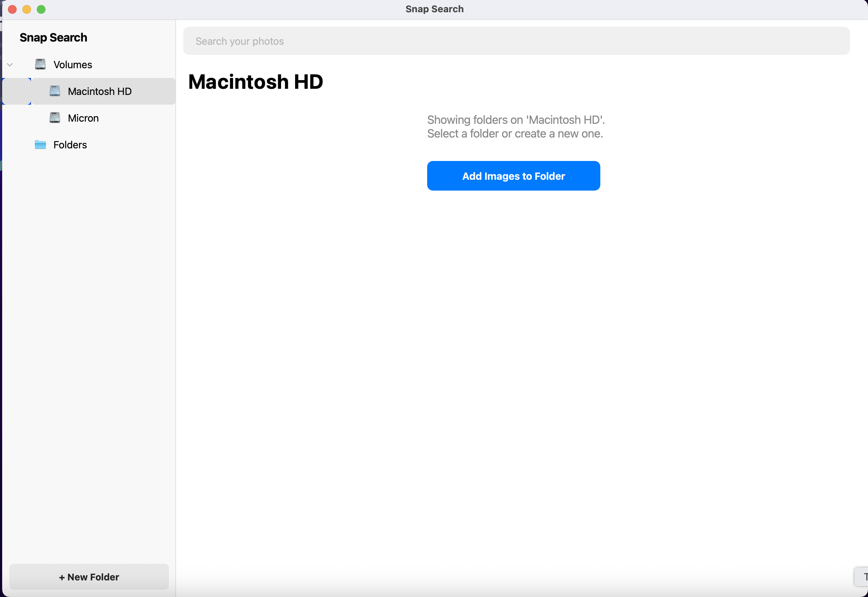The image size is (868, 597).
Task: Select the Volumes label in sidebar
Action: (x=73, y=65)
